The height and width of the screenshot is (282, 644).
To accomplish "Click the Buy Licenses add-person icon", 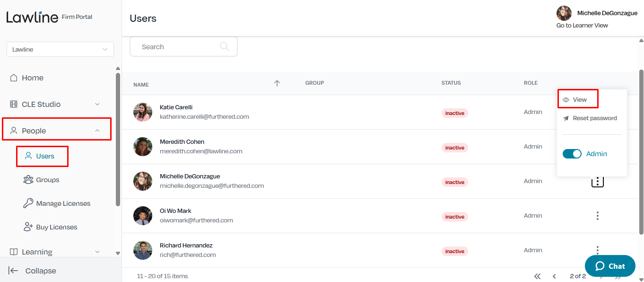I will click(x=28, y=227).
